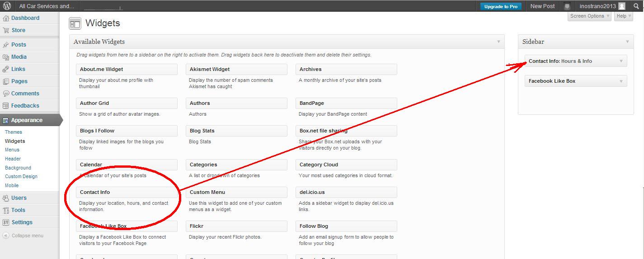This screenshot has width=644, height=259.
Task: Click the Links chain icon
Action: [6, 69]
